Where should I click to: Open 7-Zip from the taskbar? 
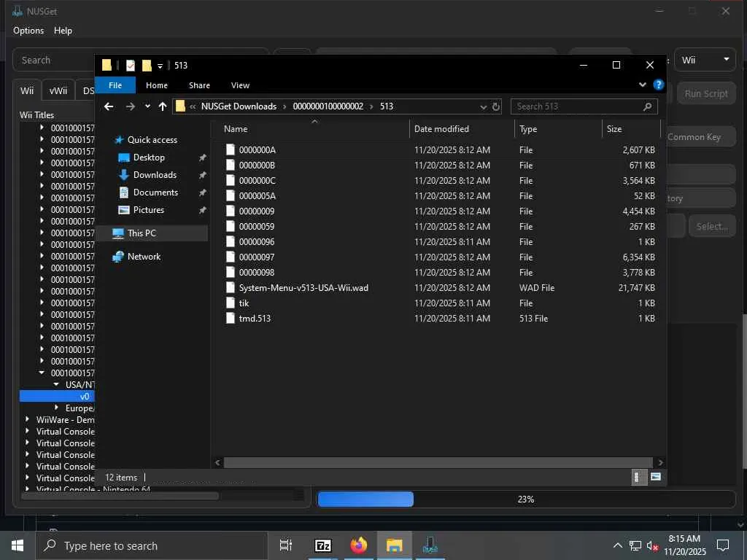(322, 545)
